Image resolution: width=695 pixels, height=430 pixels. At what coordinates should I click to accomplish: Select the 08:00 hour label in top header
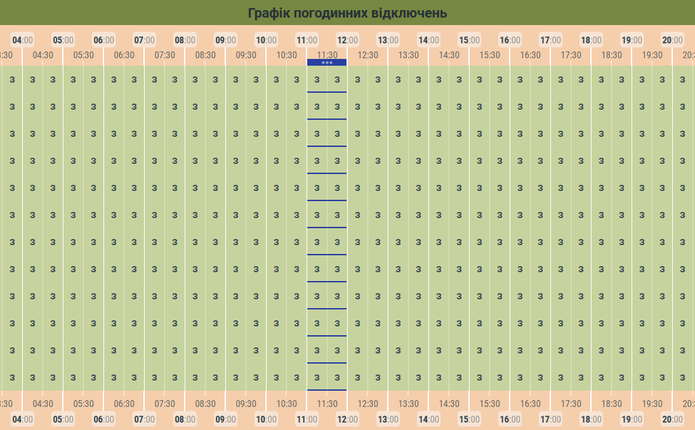[185, 40]
